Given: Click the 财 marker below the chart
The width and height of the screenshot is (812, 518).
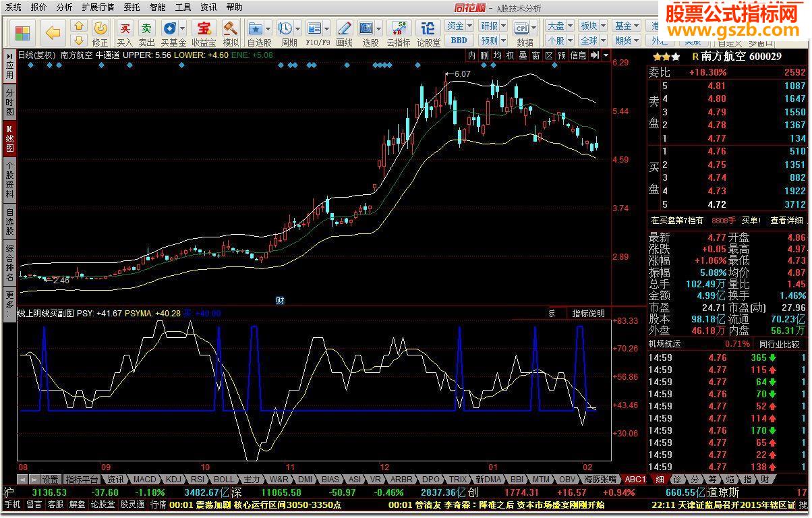Looking at the screenshot, I should (x=280, y=301).
